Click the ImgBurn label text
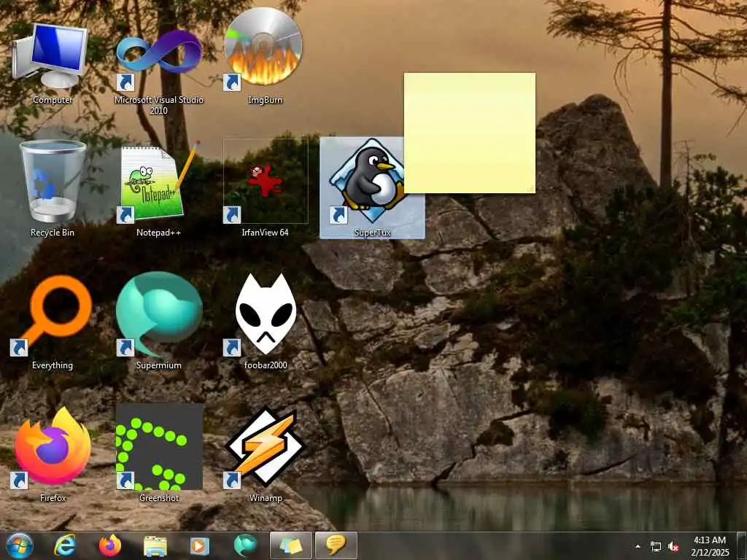 click(266, 99)
